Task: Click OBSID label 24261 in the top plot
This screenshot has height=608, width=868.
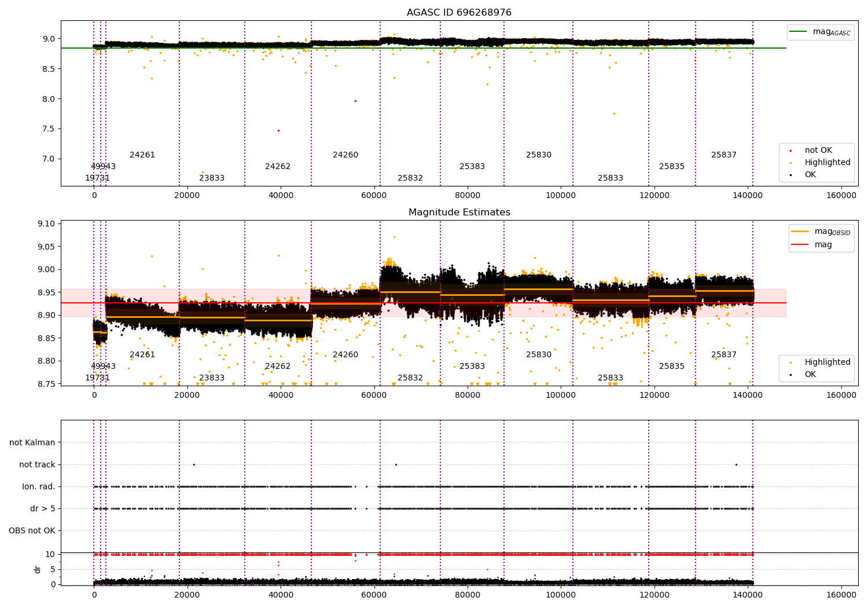Action: (x=142, y=155)
